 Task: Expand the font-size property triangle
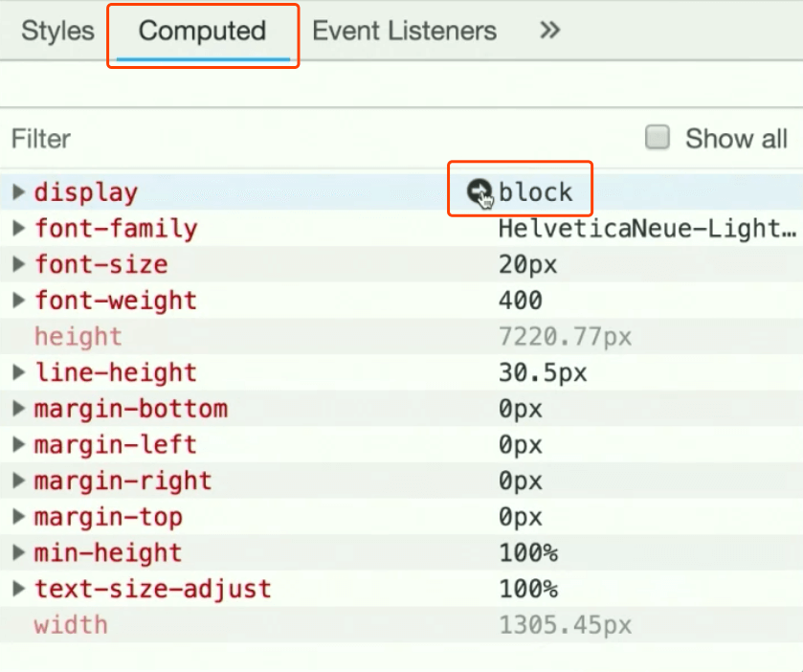pos(18,264)
